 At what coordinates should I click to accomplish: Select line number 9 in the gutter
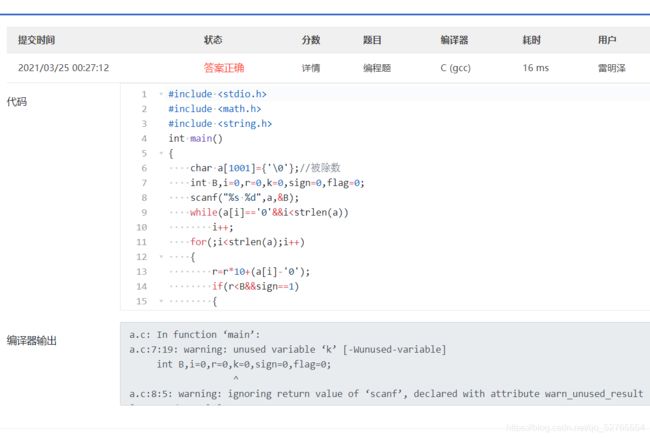[144, 213]
